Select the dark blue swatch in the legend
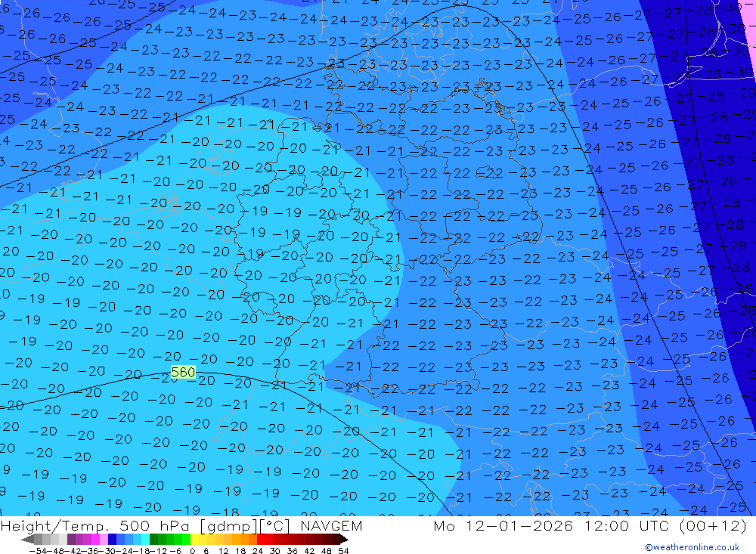 point(113,540)
